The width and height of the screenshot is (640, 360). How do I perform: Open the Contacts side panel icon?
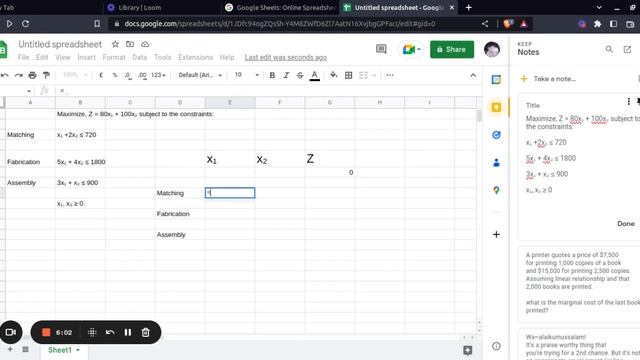coord(496,163)
